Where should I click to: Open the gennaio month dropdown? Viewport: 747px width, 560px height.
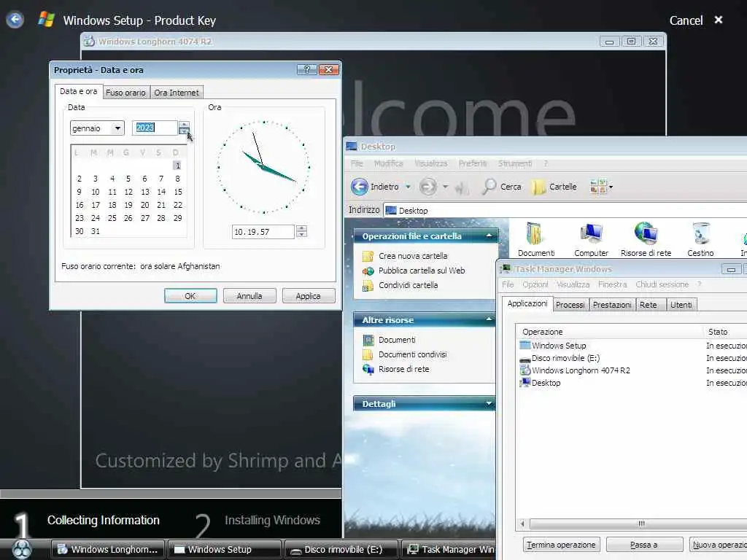click(x=117, y=128)
